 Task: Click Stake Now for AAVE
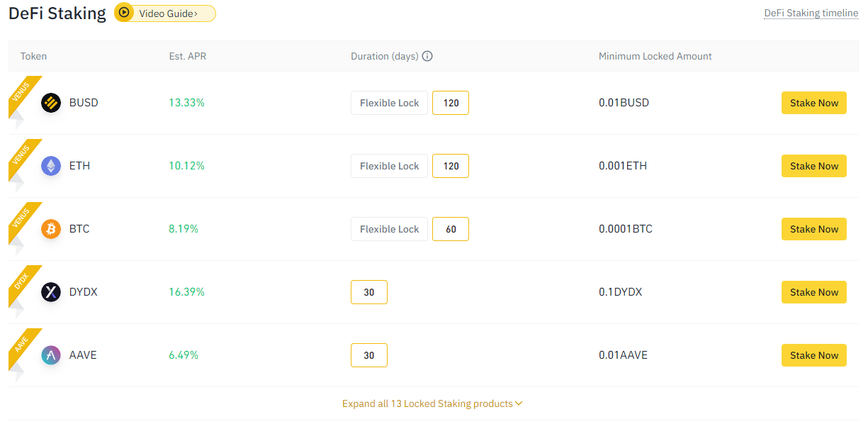point(813,355)
